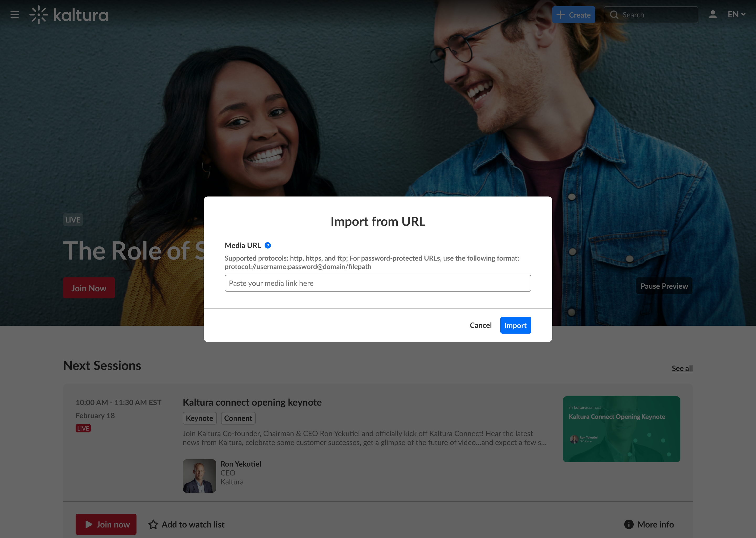Click the red Join Now hero button

pyautogui.click(x=89, y=288)
